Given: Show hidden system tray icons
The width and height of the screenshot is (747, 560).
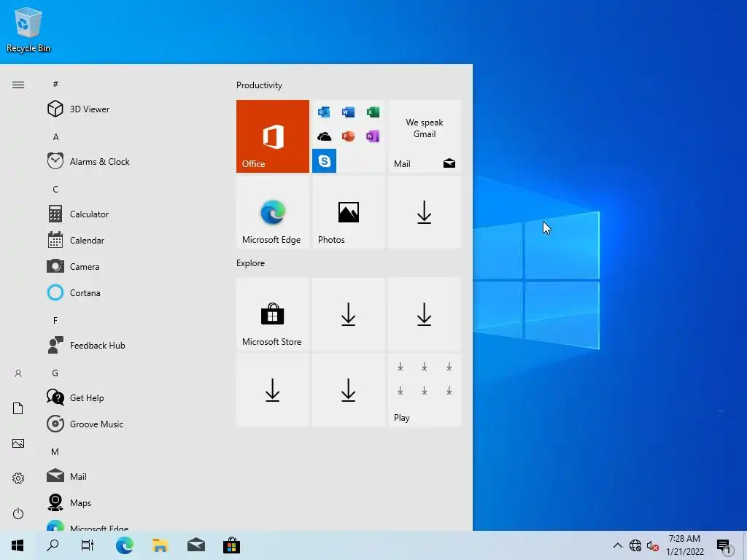Looking at the screenshot, I should coord(617,545).
